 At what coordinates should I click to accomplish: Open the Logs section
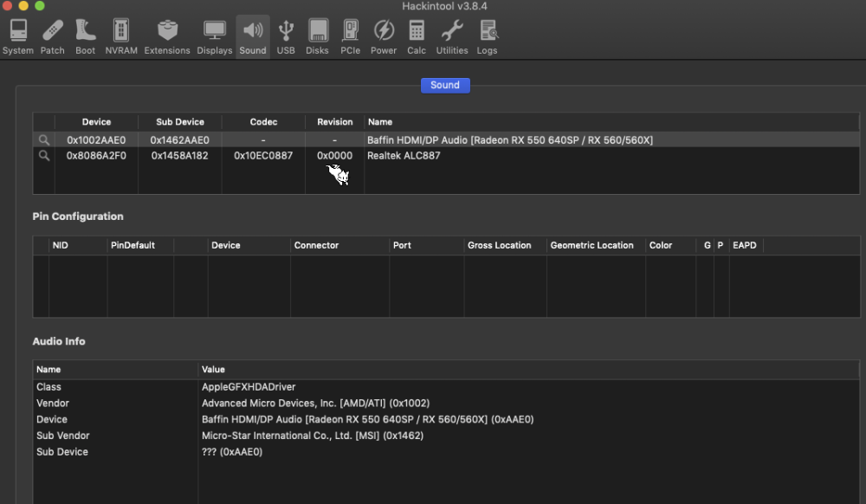coord(487,37)
